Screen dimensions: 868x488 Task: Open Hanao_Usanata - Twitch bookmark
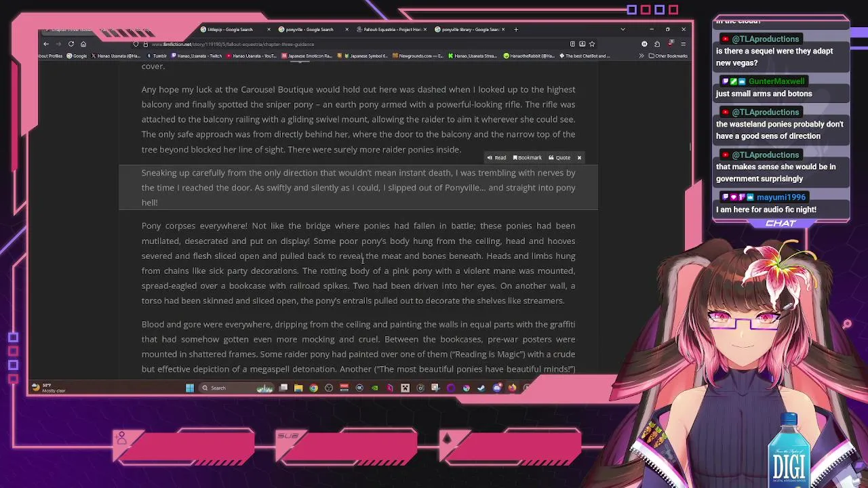click(x=197, y=56)
